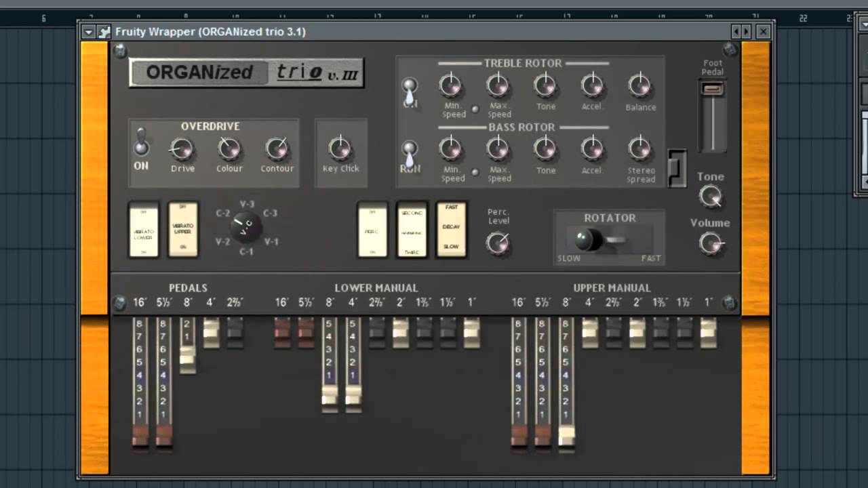Click the Lower Manual 1⅗' drawbar handle
Image resolution: width=868 pixels, height=488 pixels.
425,333
